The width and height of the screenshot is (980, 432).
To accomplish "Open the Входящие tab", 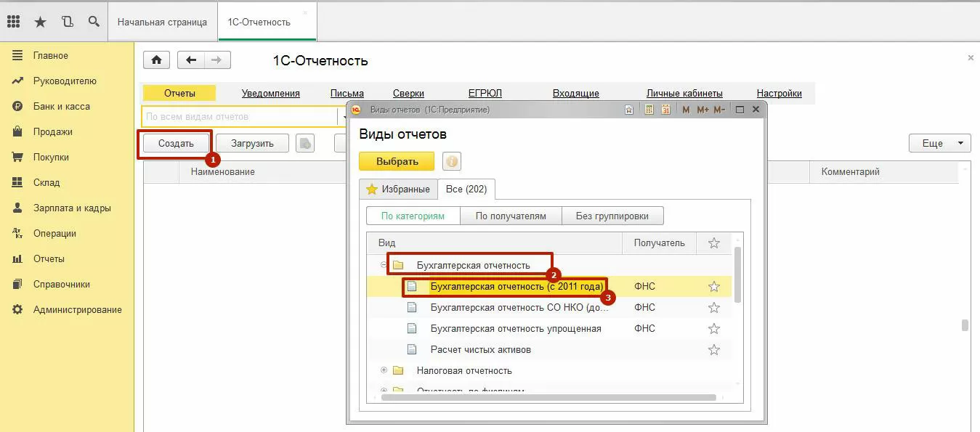I will 575,93.
